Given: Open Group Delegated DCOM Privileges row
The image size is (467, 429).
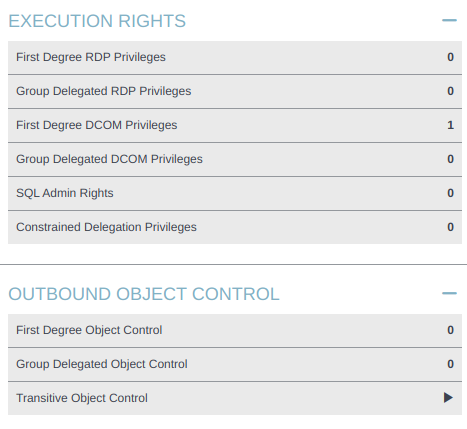Looking at the screenshot, I should click(235, 159).
